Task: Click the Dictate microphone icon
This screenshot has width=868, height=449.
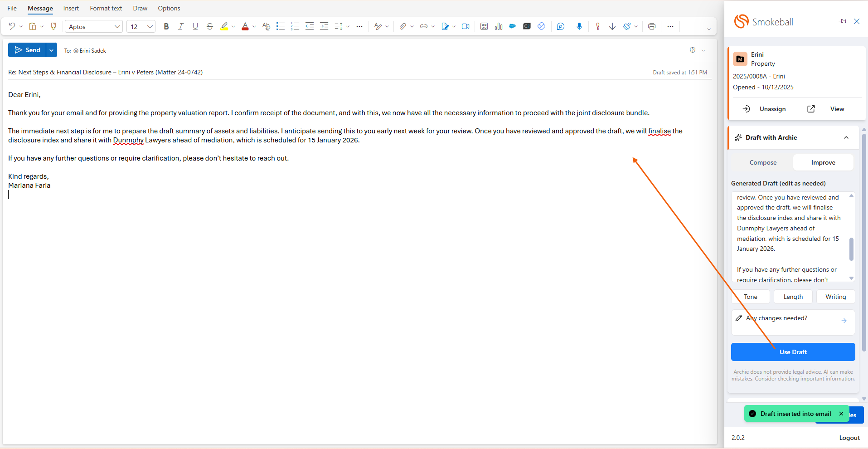Action: [x=579, y=26]
